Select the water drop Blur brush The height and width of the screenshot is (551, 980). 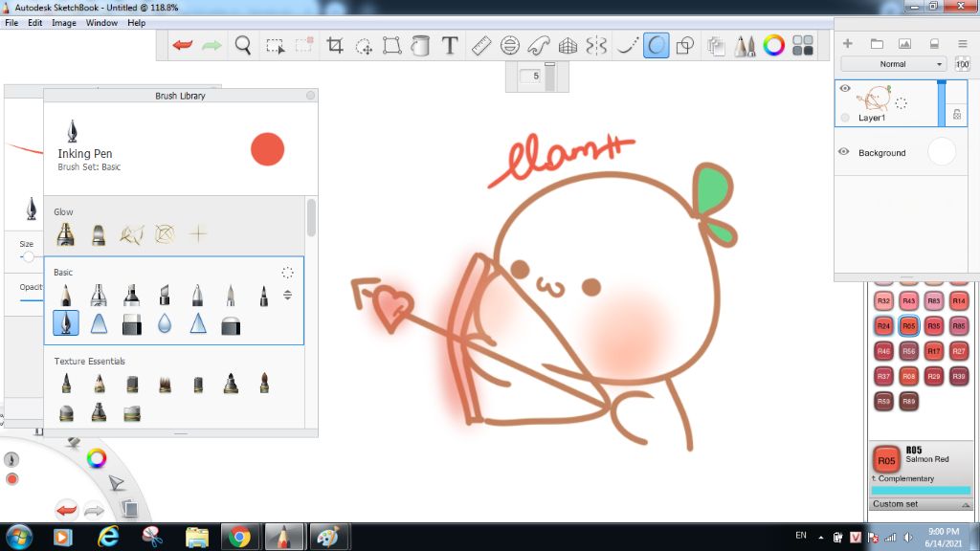pyautogui.click(x=165, y=323)
